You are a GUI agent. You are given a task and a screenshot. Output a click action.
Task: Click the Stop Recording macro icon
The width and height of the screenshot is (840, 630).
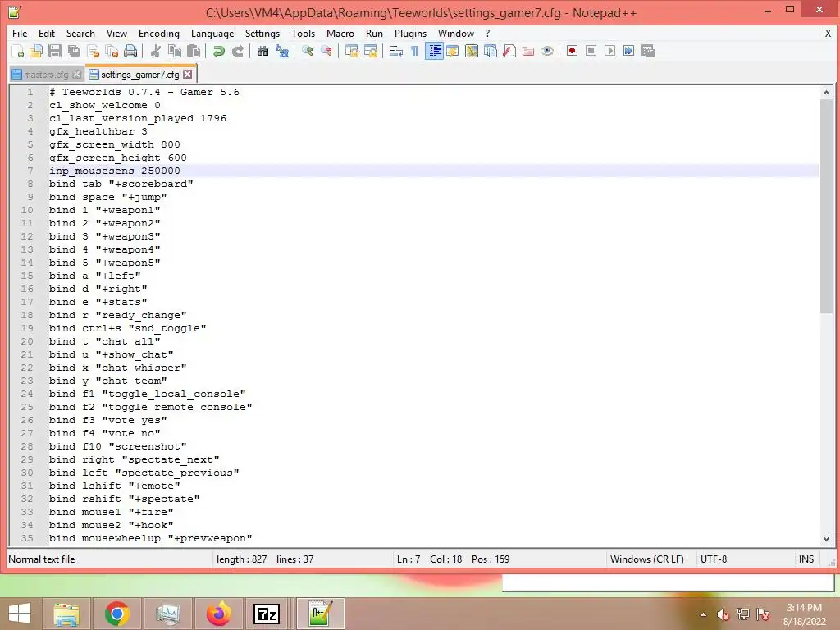tap(591, 51)
